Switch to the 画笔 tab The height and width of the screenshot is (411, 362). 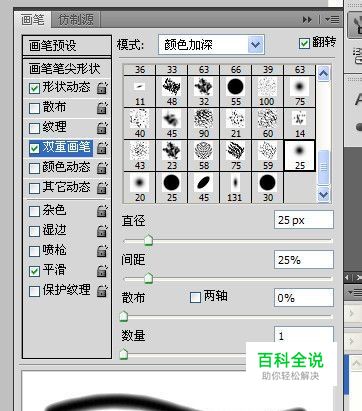pos(33,20)
